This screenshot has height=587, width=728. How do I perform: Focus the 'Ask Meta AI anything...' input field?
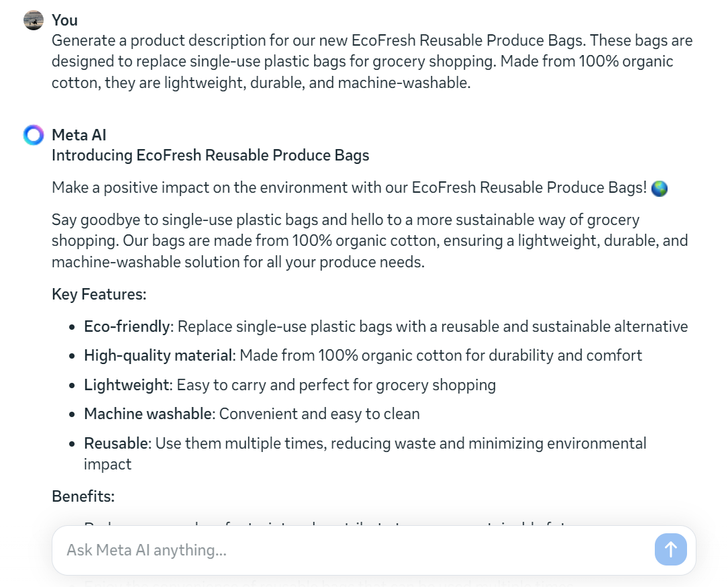(x=349, y=550)
